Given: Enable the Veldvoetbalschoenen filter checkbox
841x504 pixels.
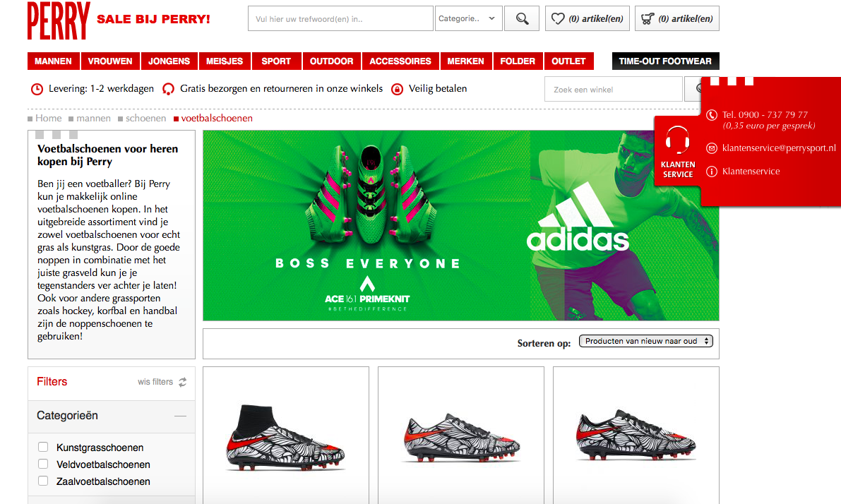Looking at the screenshot, I should (x=43, y=464).
